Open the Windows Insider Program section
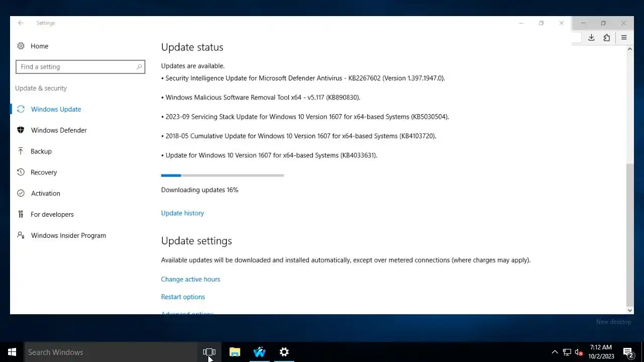This screenshot has width=644, height=362. tap(68, 235)
